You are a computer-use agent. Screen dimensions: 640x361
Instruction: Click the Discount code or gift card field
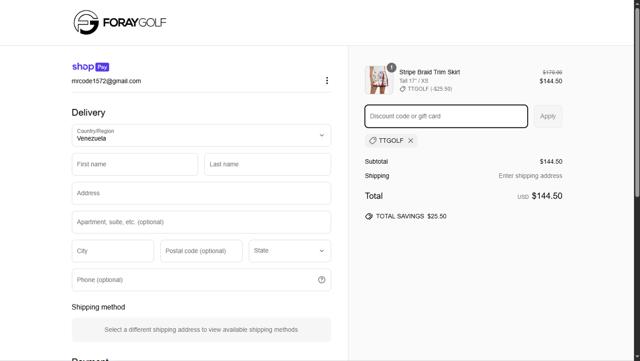[x=446, y=116]
